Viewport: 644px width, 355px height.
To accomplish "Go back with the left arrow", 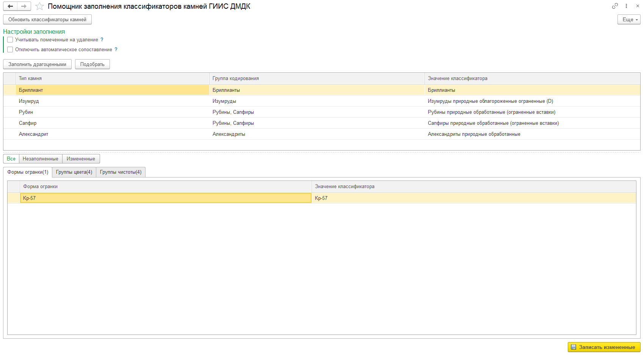I will 10,6.
